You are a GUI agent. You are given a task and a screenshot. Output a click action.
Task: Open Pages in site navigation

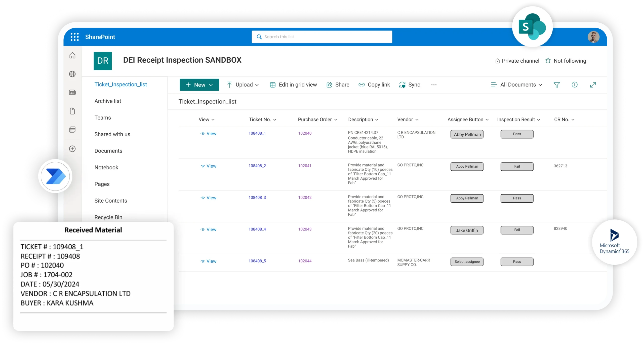(x=102, y=184)
